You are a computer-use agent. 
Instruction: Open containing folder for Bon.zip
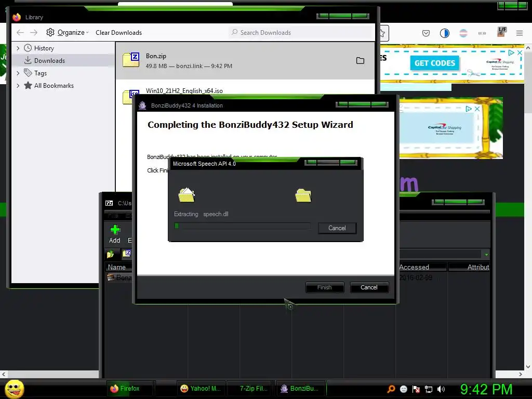361,60
